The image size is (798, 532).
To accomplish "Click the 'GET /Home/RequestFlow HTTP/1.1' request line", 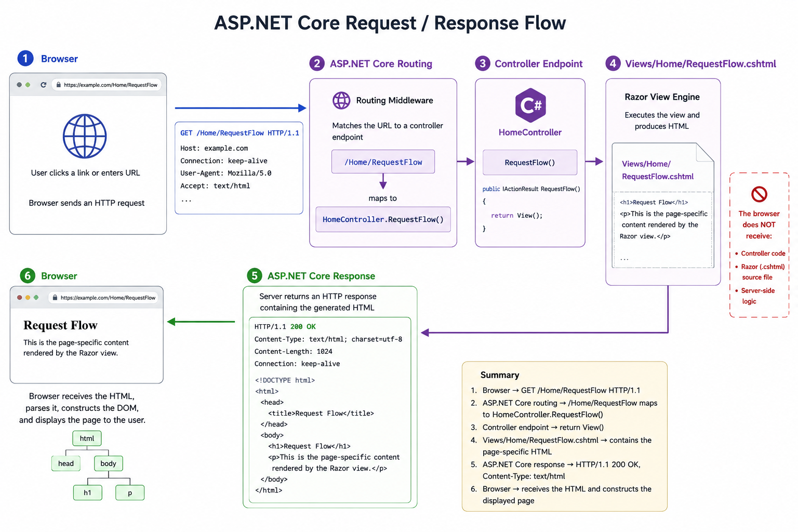I will [x=240, y=133].
